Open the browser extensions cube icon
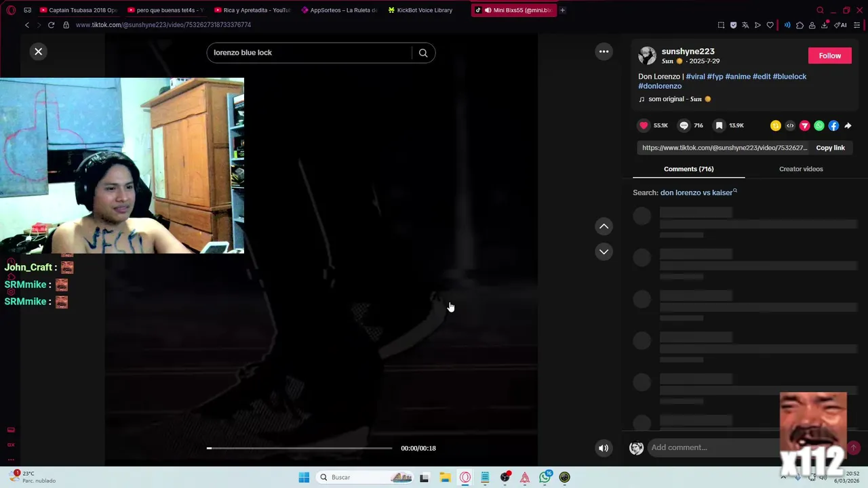This screenshot has width=868, height=488. click(x=800, y=25)
